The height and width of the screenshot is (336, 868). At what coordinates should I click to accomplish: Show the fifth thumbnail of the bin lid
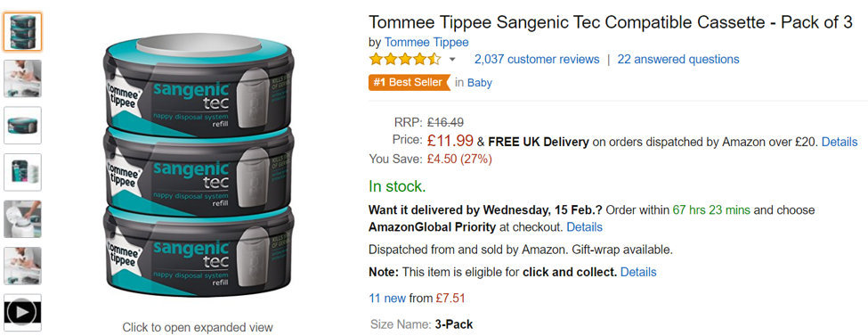tap(22, 219)
